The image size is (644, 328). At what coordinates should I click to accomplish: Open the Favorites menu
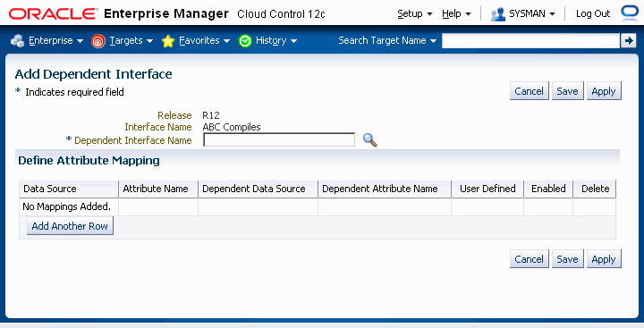[204, 40]
